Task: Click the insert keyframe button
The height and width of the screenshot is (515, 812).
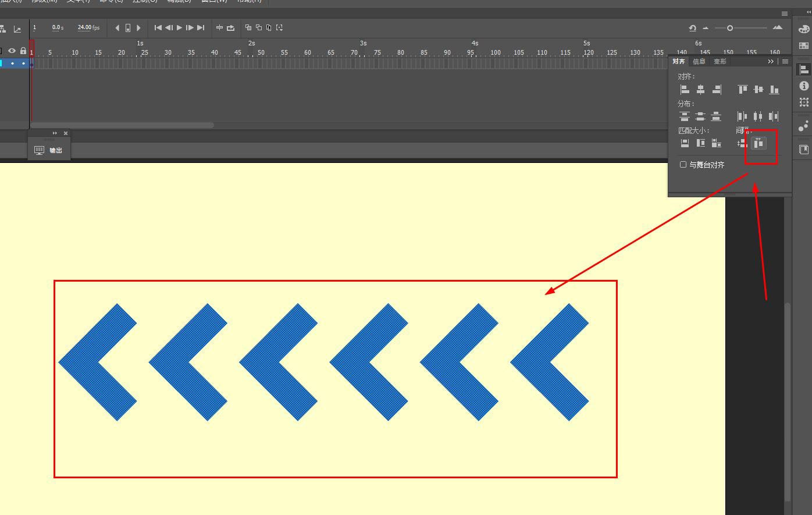Action: [x=128, y=27]
